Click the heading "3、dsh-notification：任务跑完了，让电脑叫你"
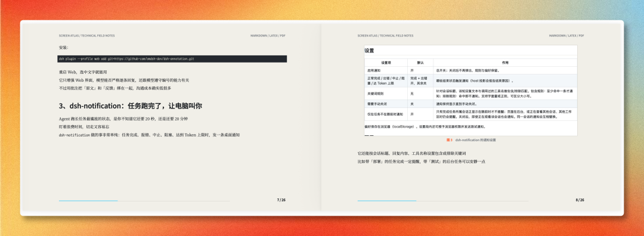 [x=131, y=106]
